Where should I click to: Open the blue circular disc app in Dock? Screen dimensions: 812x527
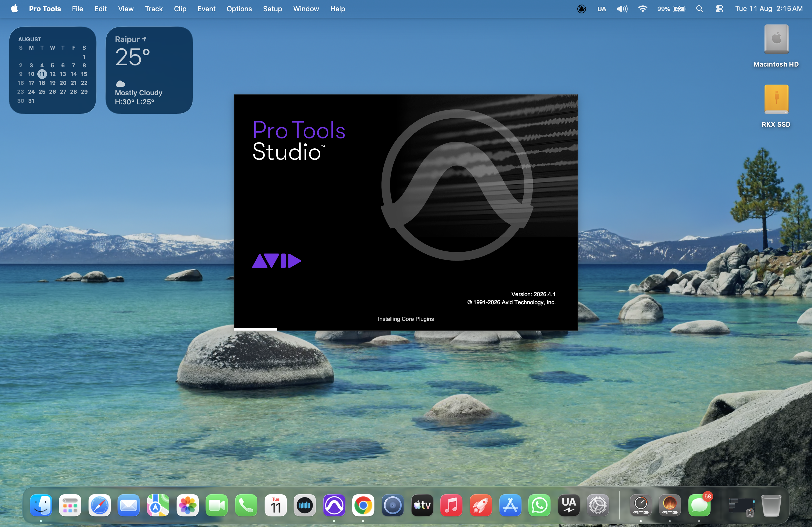[392, 505]
